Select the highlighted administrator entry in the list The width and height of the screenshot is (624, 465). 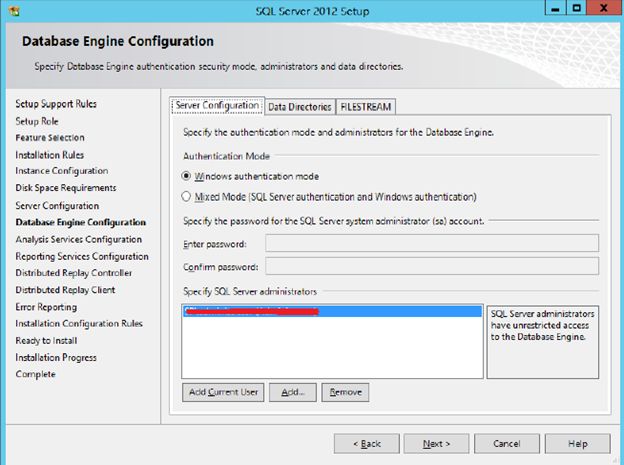point(332,311)
